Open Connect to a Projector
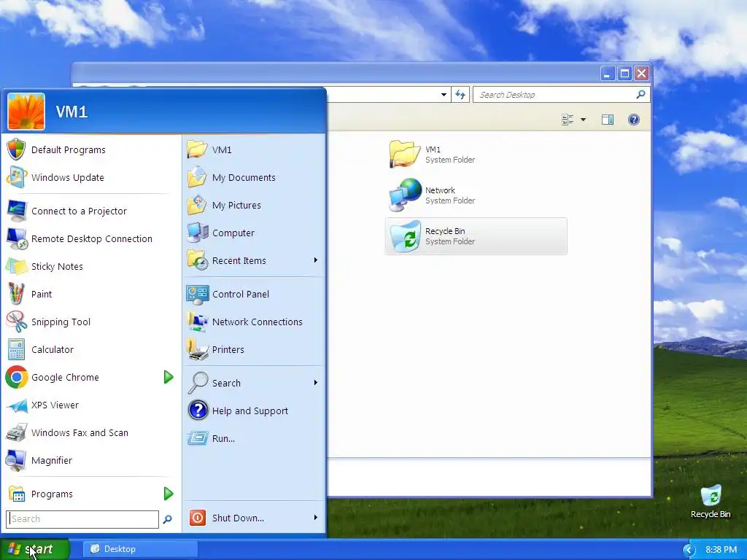This screenshot has height=560, width=747. [x=90, y=211]
